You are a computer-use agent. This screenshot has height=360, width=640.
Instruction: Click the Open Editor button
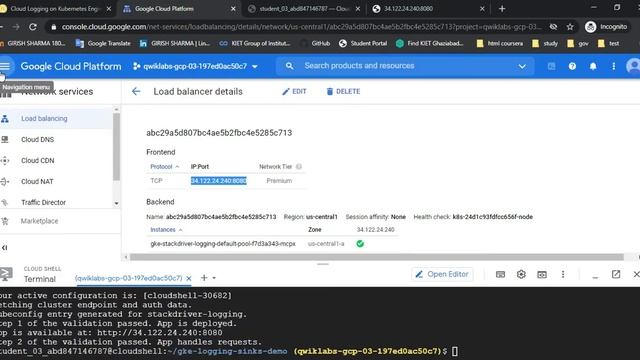point(442,274)
